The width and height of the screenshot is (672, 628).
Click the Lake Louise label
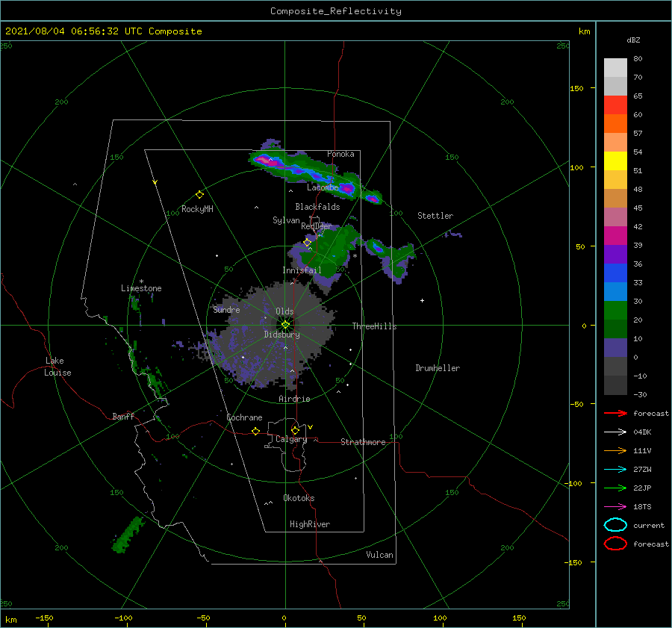(x=57, y=367)
